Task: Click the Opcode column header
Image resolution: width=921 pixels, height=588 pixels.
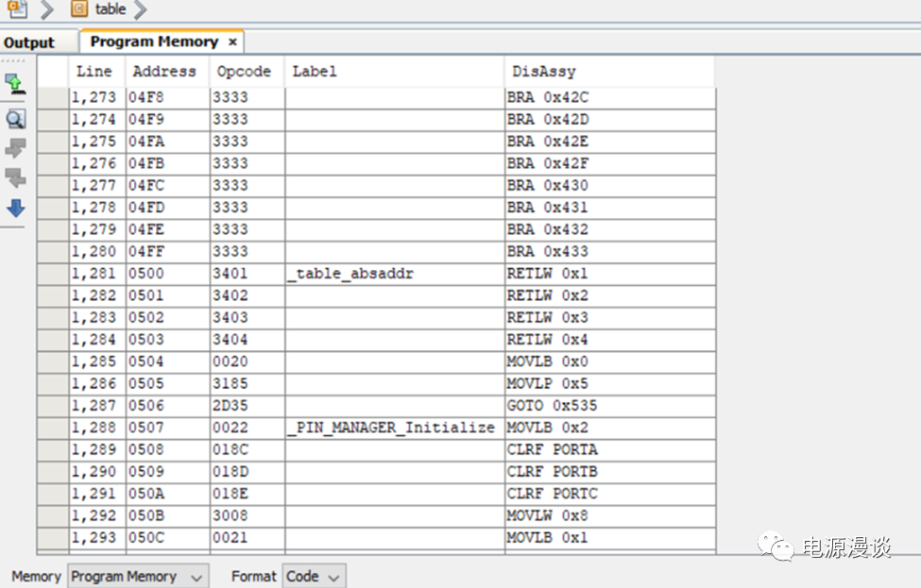Action: 244,72
